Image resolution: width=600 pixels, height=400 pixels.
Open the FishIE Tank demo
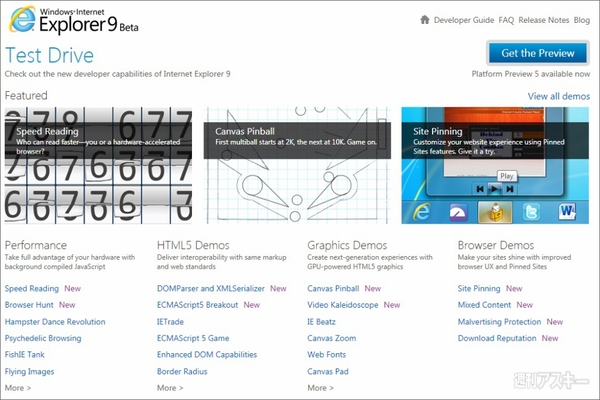pos(24,354)
